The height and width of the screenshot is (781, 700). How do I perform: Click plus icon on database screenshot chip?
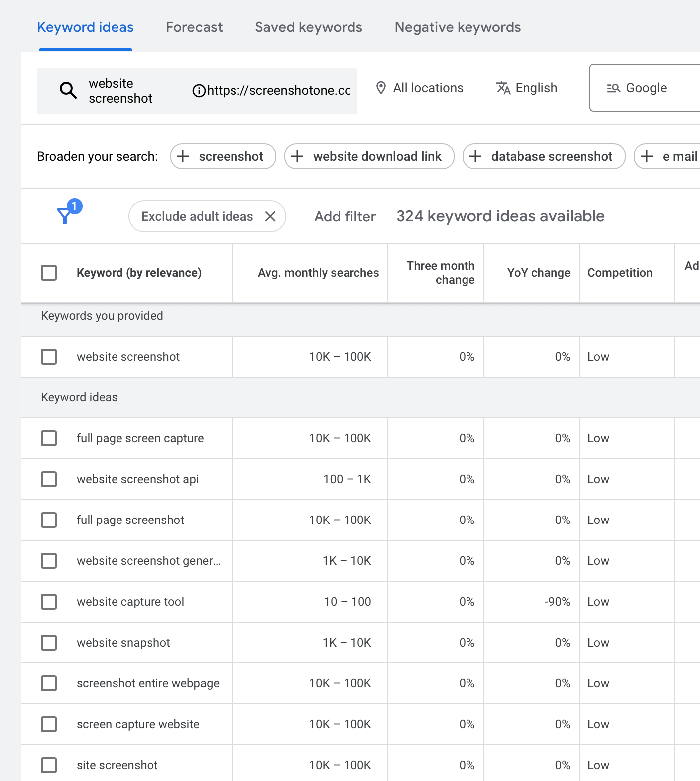[475, 156]
